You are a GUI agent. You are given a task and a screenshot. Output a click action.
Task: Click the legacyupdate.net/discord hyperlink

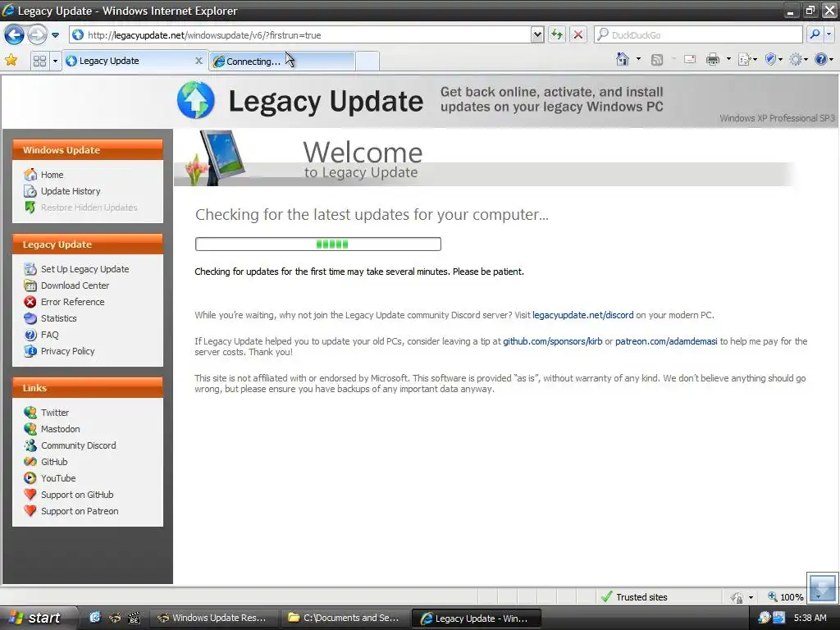[x=583, y=315]
